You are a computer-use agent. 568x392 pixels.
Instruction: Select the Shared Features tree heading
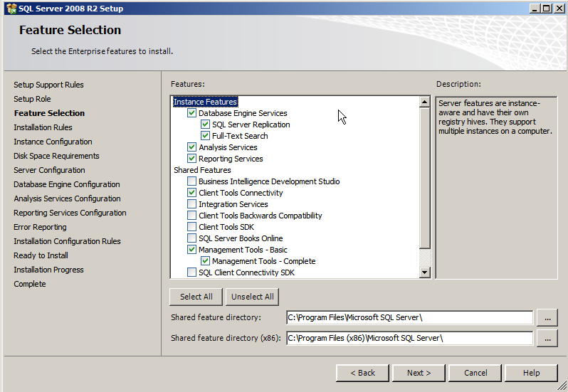[202, 170]
